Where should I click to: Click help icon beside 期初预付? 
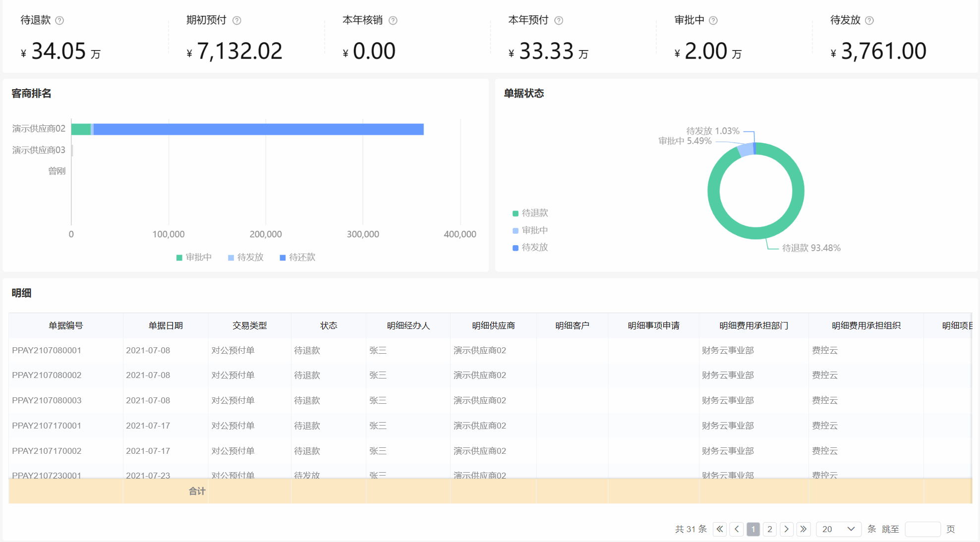click(x=237, y=20)
